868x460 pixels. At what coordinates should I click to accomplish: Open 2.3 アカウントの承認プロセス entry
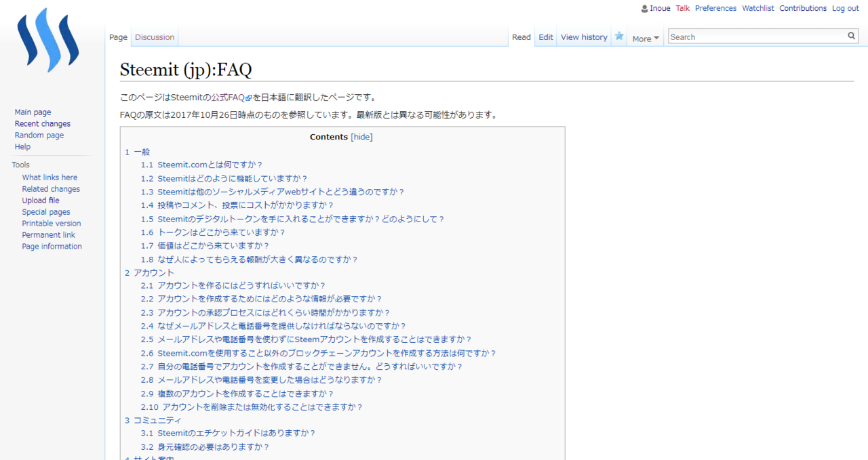[x=266, y=312]
